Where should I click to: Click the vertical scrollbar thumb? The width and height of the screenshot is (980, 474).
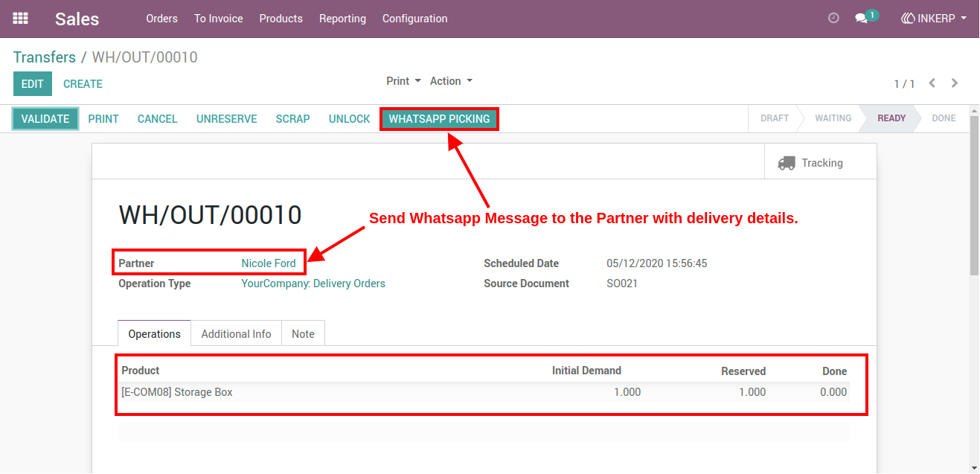tap(974, 197)
